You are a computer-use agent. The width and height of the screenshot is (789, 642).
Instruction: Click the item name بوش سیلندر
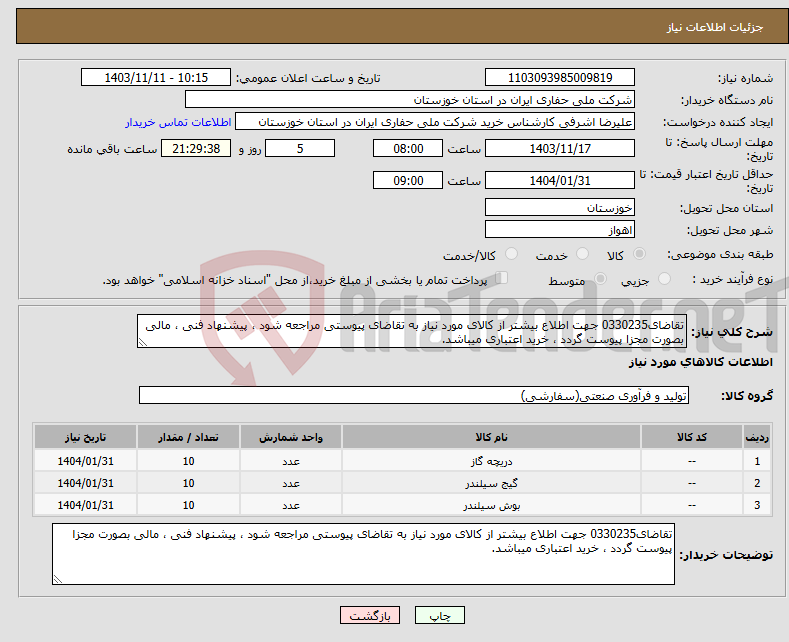pos(491,505)
